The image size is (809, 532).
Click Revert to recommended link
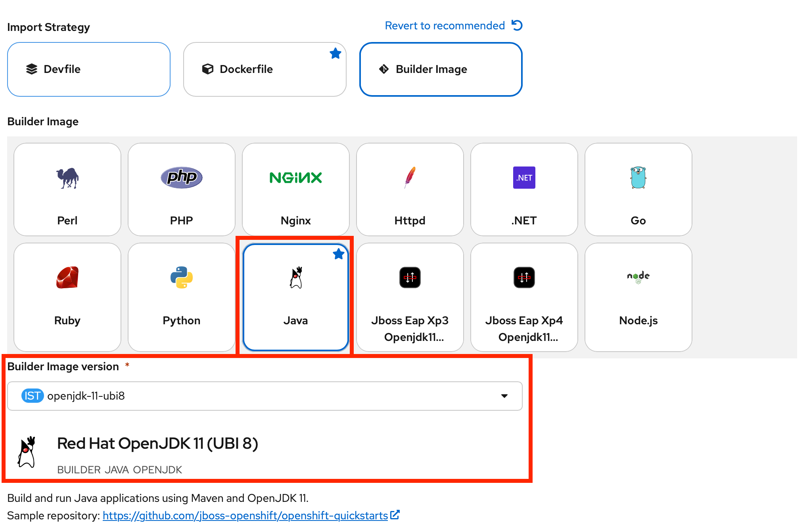click(x=445, y=26)
